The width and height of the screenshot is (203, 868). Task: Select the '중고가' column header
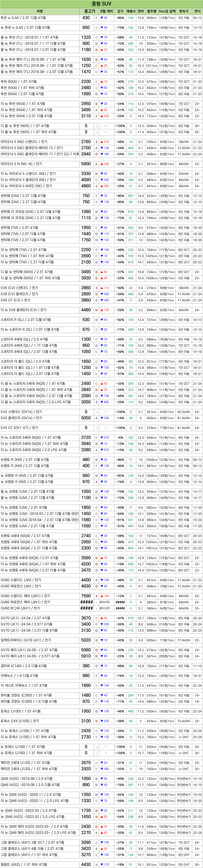pyautogui.click(x=90, y=11)
